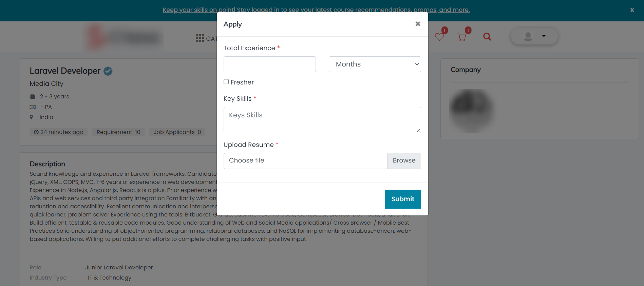Viewport: 644px width, 286px height.
Task: Expand the user account dropdown arrow
Action: (544, 36)
